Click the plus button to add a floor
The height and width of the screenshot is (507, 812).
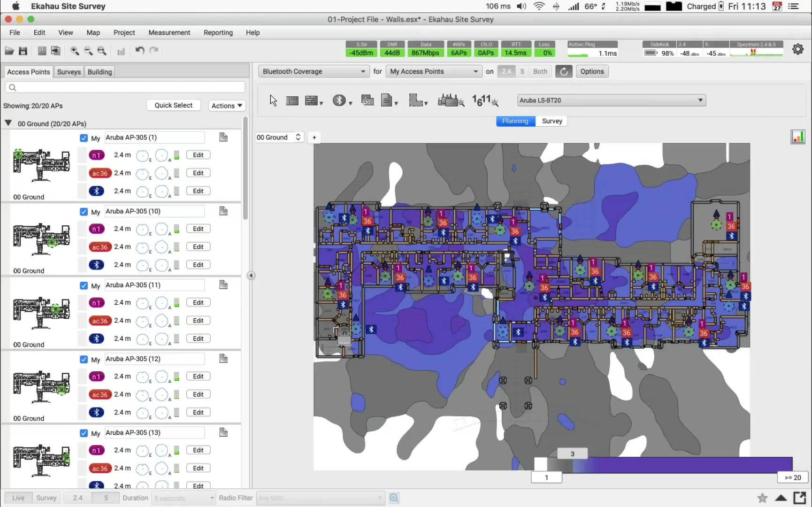point(314,137)
